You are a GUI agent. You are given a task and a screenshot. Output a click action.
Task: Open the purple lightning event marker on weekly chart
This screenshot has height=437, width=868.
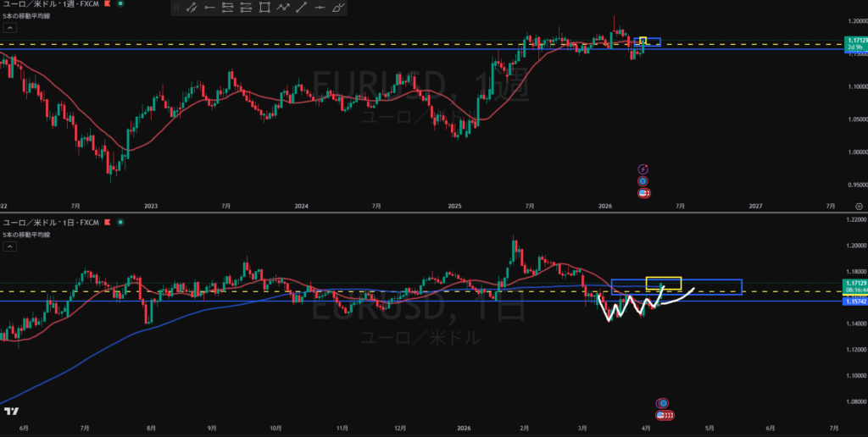coord(643,169)
